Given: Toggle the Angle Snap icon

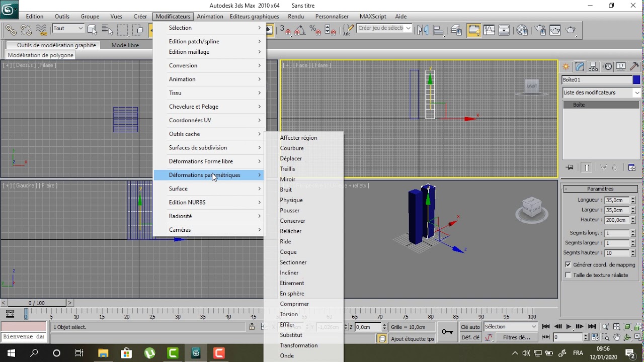Looking at the screenshot, I should (x=300, y=30).
